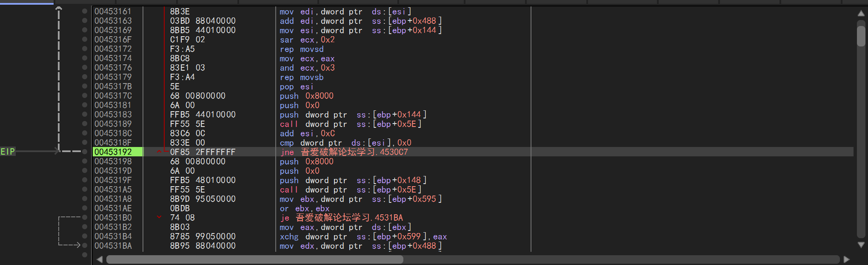Click the vertical scrollbar down arrow
868x265 pixels.
pos(861,245)
